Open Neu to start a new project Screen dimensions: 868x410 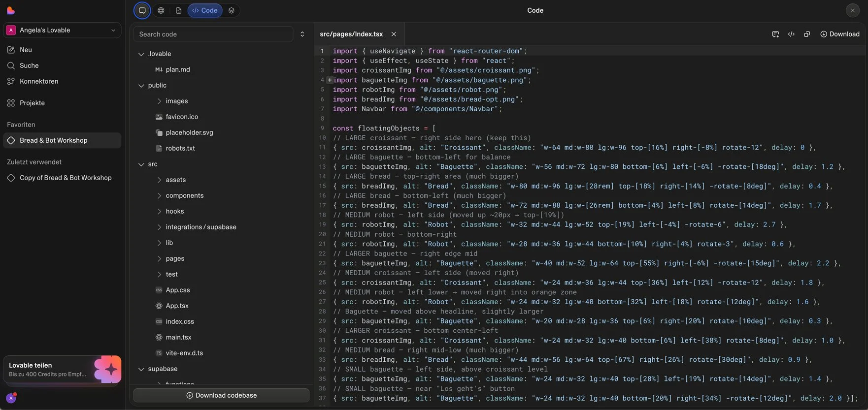click(62, 50)
